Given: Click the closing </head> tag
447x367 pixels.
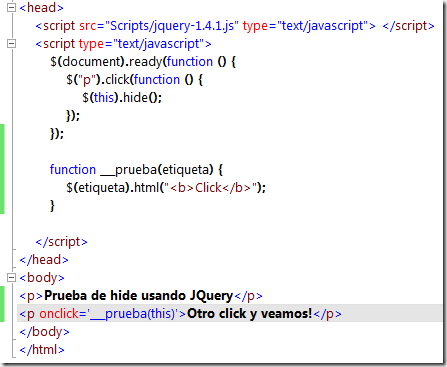Looking at the screenshot, I should pyautogui.click(x=44, y=260).
